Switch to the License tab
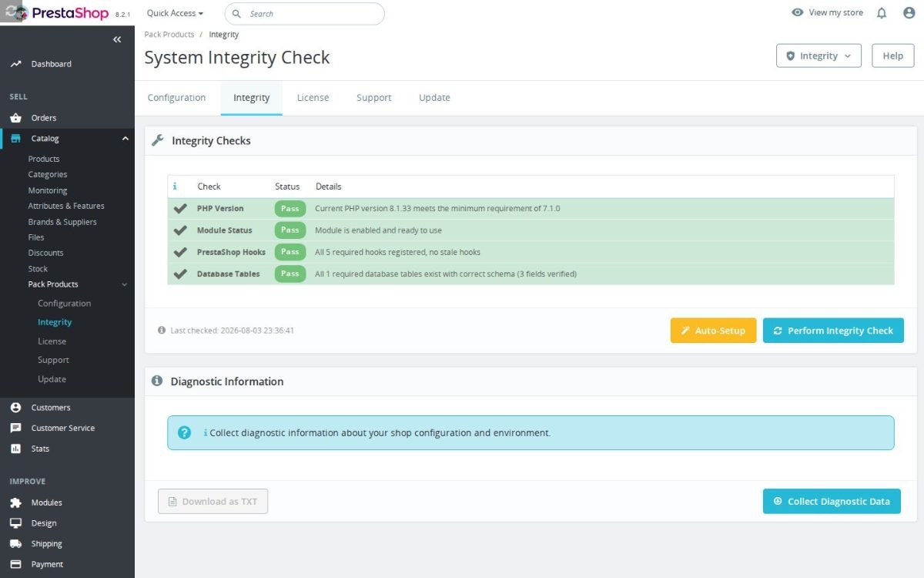The image size is (924, 578). pos(313,98)
